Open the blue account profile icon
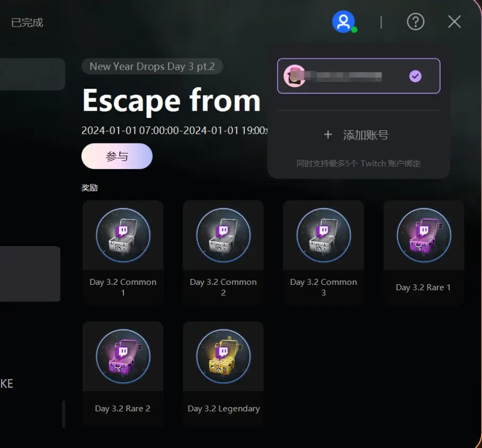 click(x=343, y=21)
